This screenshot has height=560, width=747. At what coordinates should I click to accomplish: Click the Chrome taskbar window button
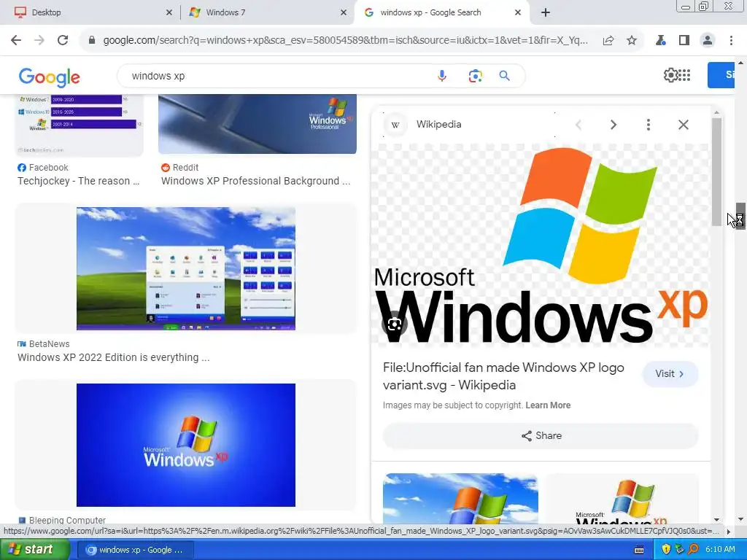pyautogui.click(x=135, y=550)
